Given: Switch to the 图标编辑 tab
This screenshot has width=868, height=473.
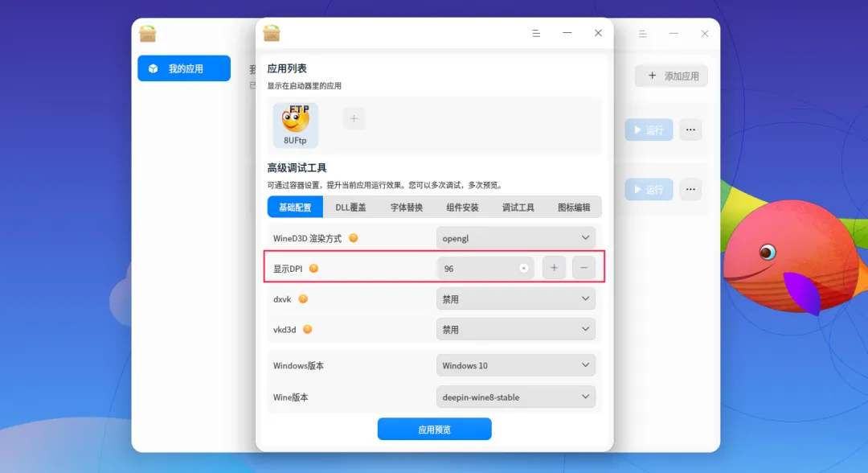Looking at the screenshot, I should pos(574,208).
